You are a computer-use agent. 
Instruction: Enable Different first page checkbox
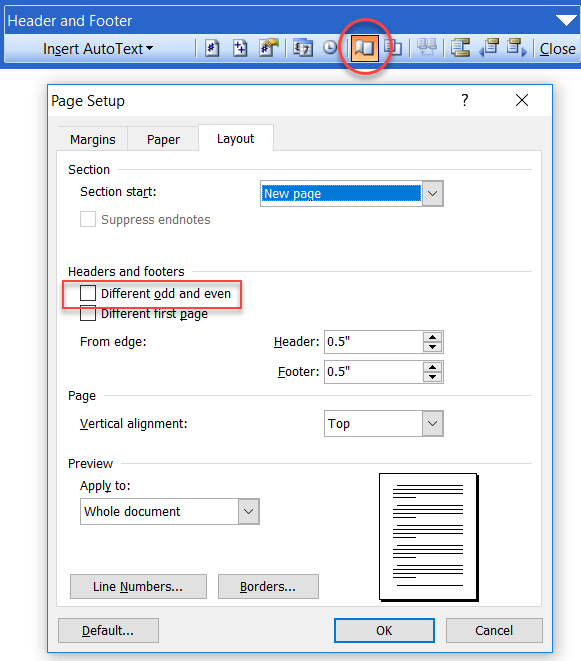(x=88, y=314)
